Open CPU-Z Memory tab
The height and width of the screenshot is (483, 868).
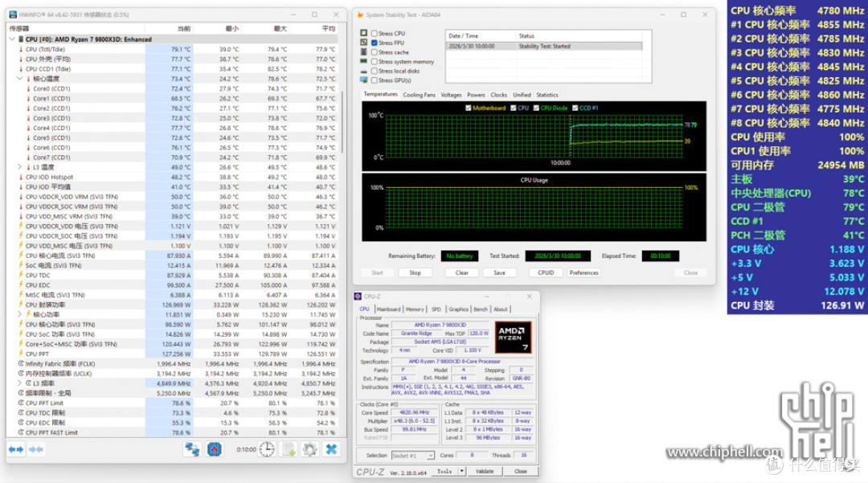415,309
